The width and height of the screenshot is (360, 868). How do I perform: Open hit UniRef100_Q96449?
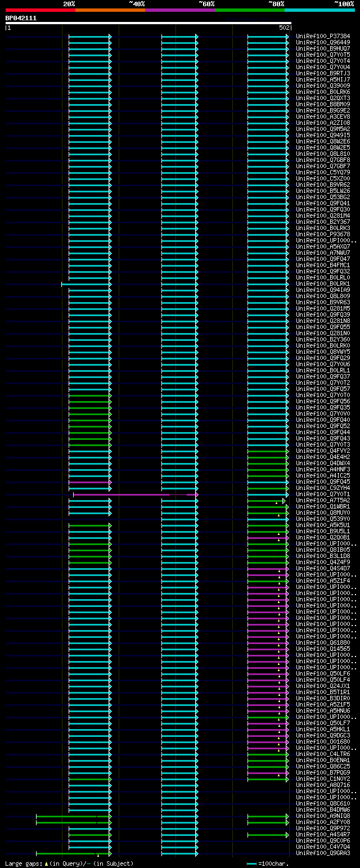click(323, 42)
